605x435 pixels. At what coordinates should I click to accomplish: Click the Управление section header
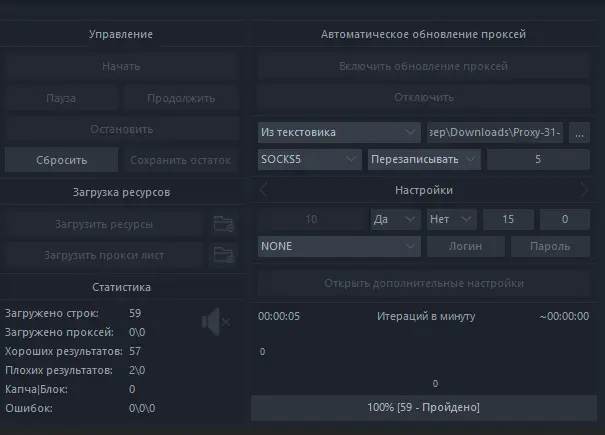121,34
